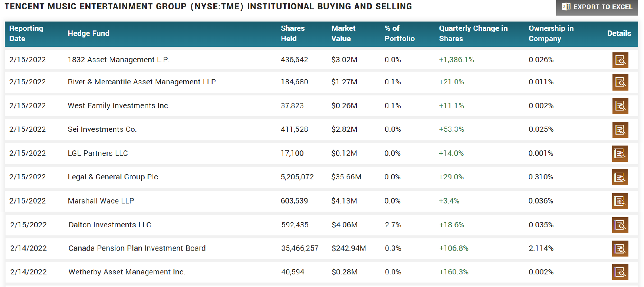Open Dalton Investments LLC fund name
Screen dimensions: 644x287
point(110,225)
